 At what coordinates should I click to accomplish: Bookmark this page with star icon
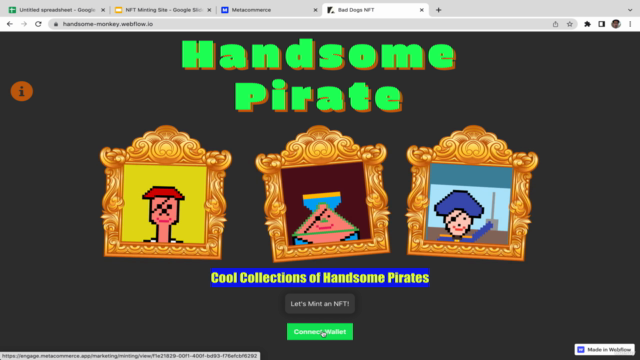(x=570, y=24)
